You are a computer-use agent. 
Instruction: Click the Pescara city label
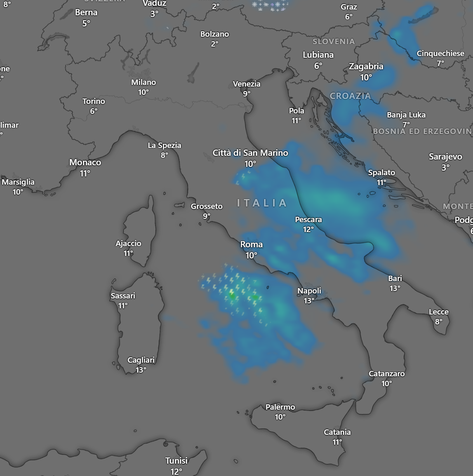[x=308, y=220]
